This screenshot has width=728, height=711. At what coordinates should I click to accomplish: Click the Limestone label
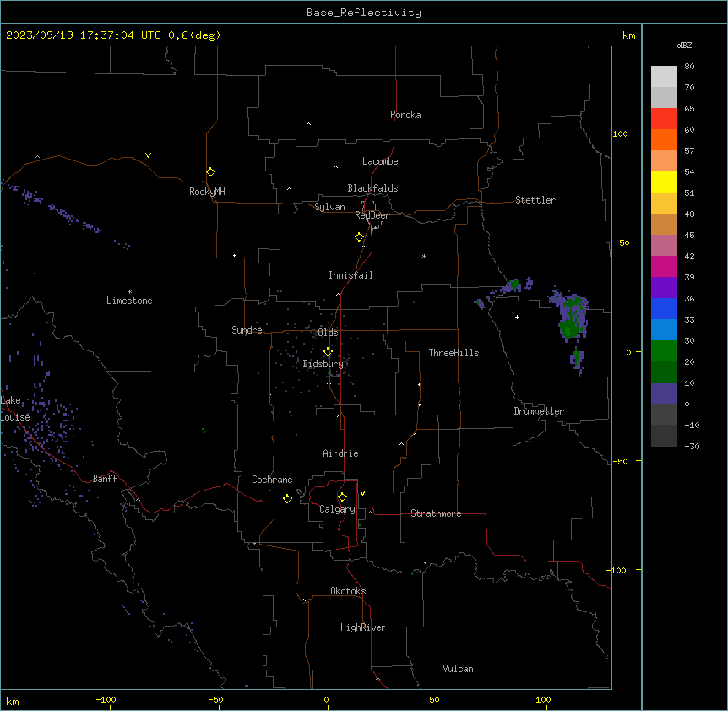[129, 301]
